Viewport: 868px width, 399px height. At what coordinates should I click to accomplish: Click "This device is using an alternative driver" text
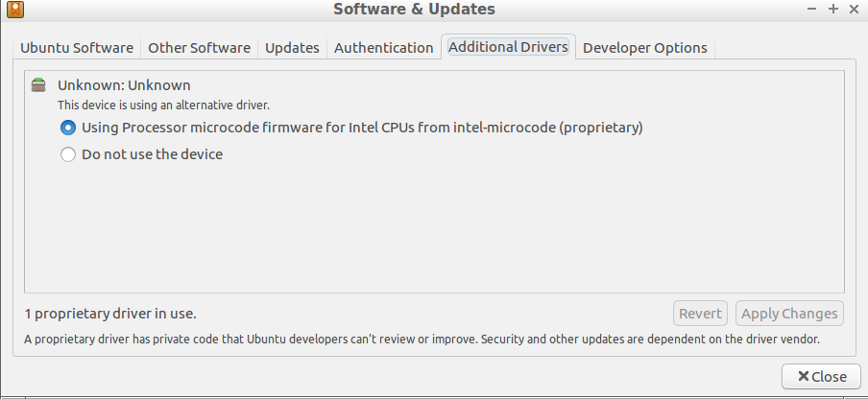(163, 105)
